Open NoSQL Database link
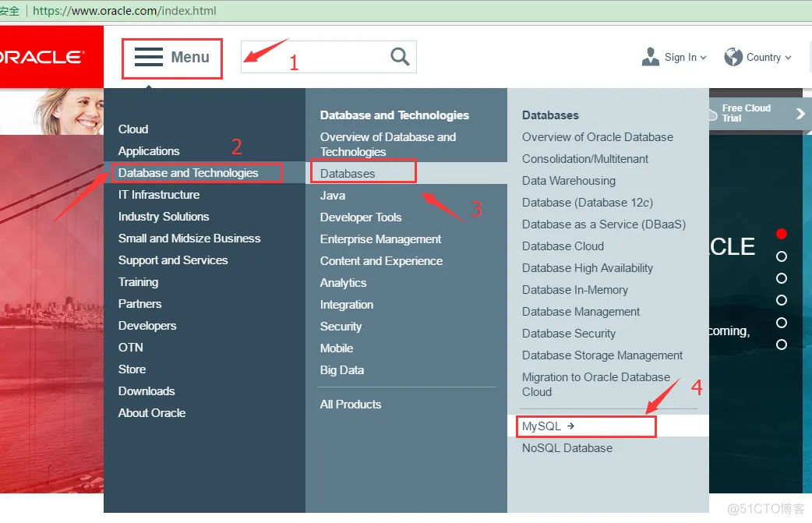Image resolution: width=812 pixels, height=523 pixels. (567, 448)
